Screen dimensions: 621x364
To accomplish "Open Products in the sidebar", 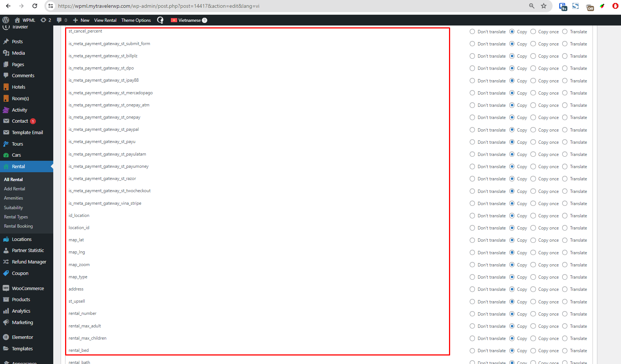I will tap(21, 300).
